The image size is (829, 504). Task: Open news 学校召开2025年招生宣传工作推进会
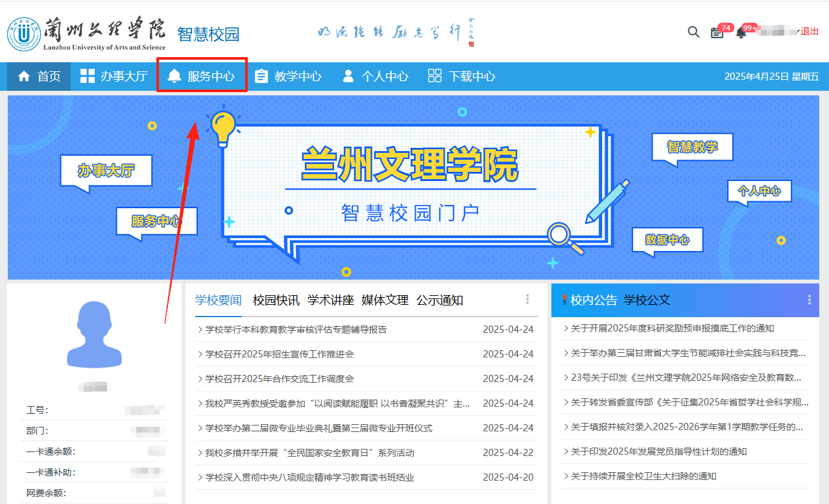(x=280, y=354)
